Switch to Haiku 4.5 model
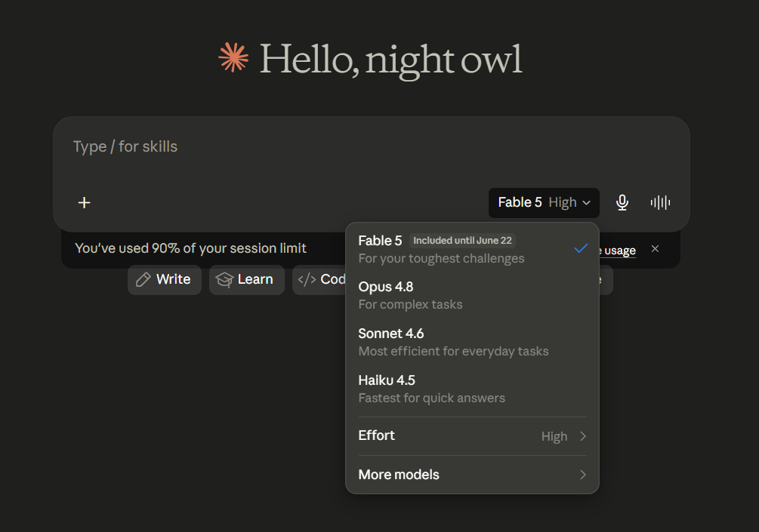 click(x=473, y=389)
